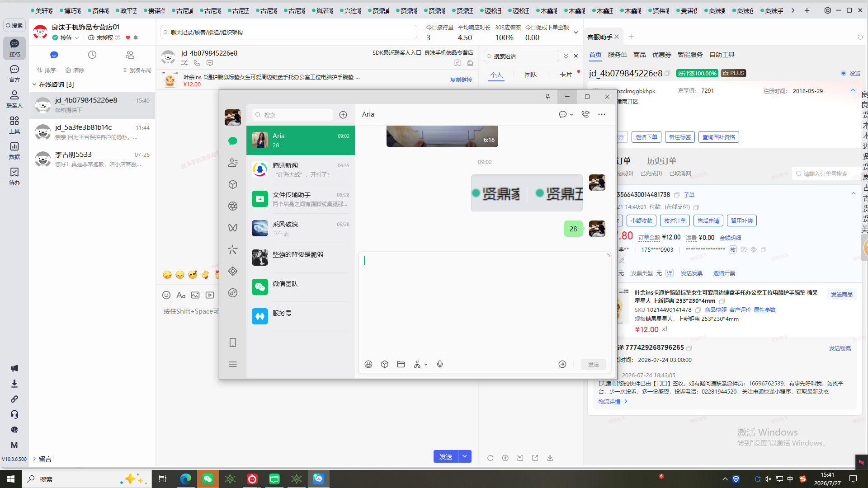The height and width of the screenshot is (488, 868).
Task: Click the transfer conversation icon under jd_4b079845226e8
Action: pos(184,63)
